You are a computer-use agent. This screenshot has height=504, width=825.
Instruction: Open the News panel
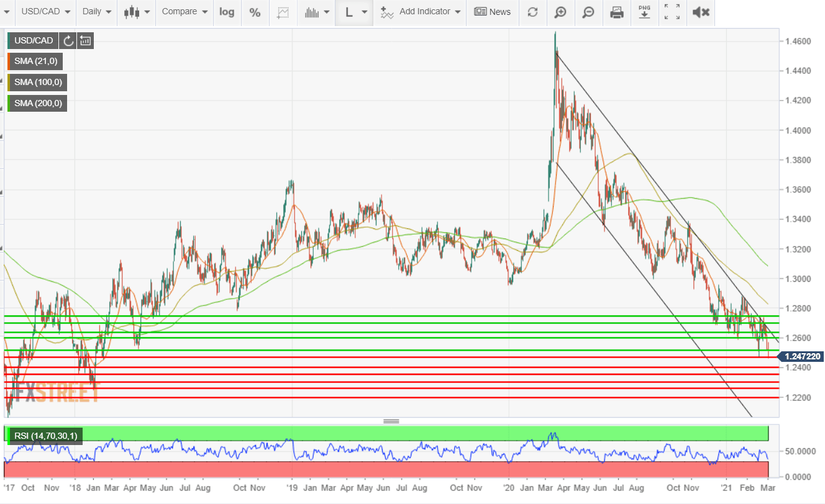pyautogui.click(x=492, y=12)
